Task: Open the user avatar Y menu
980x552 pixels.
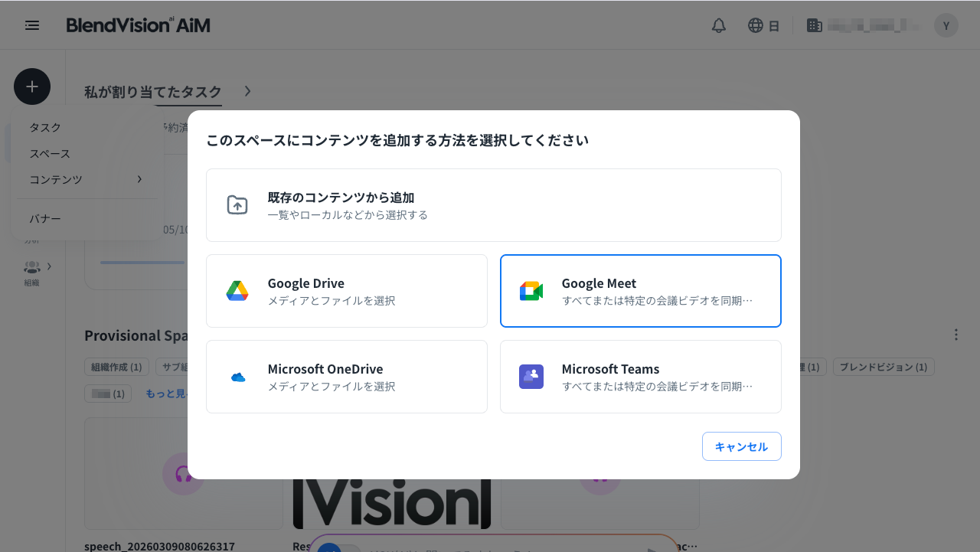Action: [946, 25]
